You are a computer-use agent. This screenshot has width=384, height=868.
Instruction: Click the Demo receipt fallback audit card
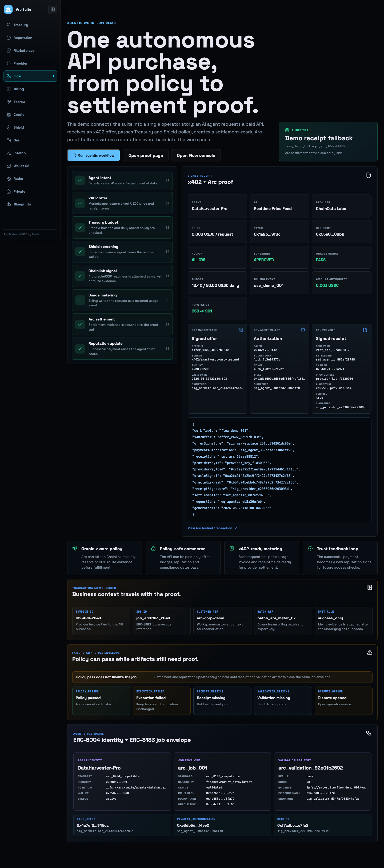[328, 141]
